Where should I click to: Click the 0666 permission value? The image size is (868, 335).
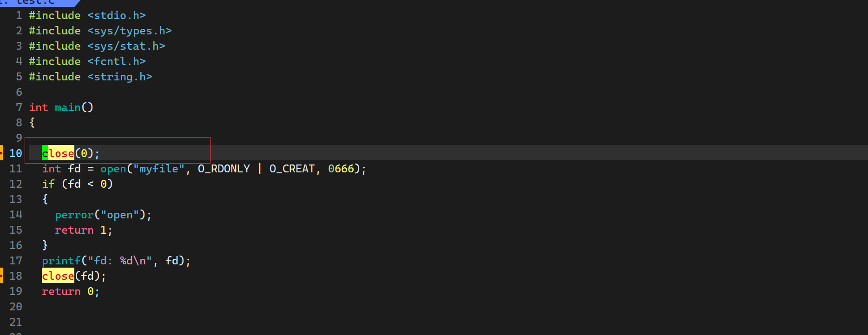[341, 169]
